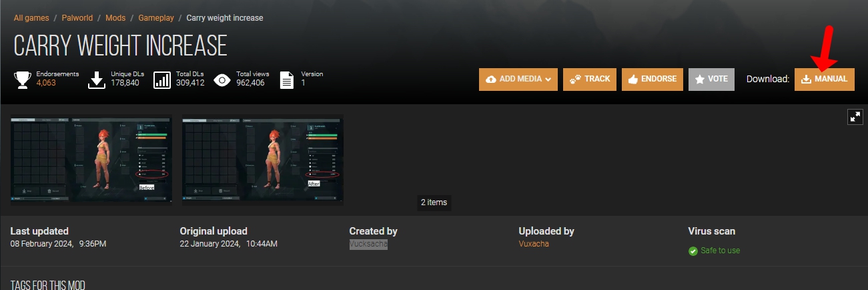Viewport: 868px width, 290px height.
Task: Click the trophy icon beside Endorsements
Action: pyautogui.click(x=23, y=80)
